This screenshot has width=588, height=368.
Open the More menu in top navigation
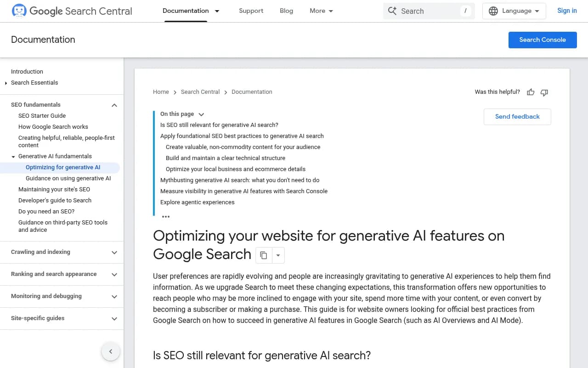(322, 11)
